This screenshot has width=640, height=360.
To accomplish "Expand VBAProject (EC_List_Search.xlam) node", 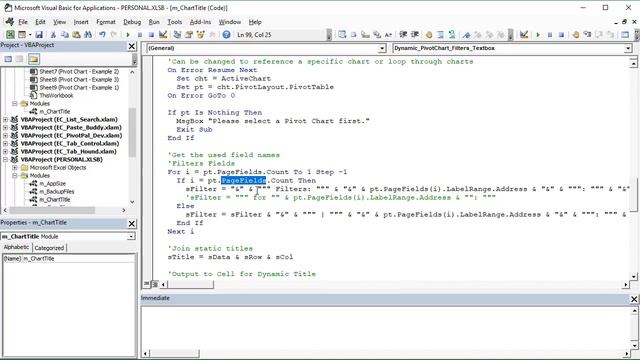I will [5, 120].
